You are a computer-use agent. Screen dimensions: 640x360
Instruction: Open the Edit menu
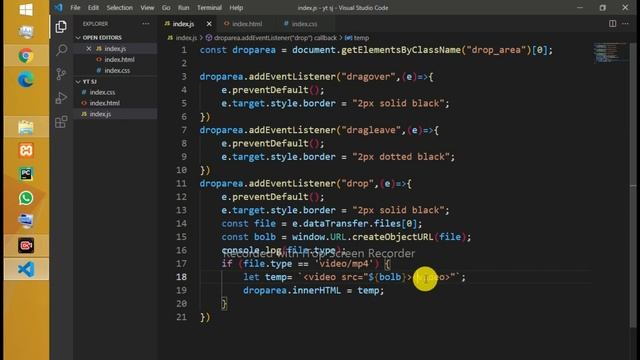click(93, 8)
